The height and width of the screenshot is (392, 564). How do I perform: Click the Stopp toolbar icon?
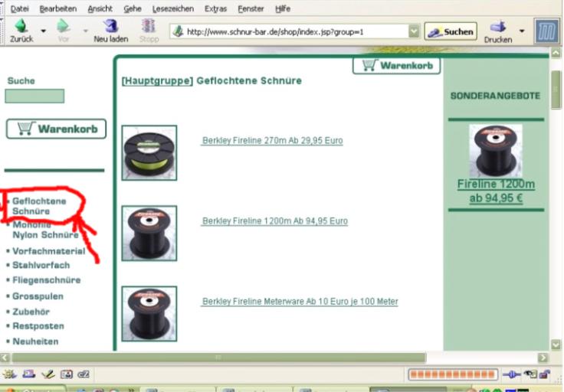pos(149,30)
